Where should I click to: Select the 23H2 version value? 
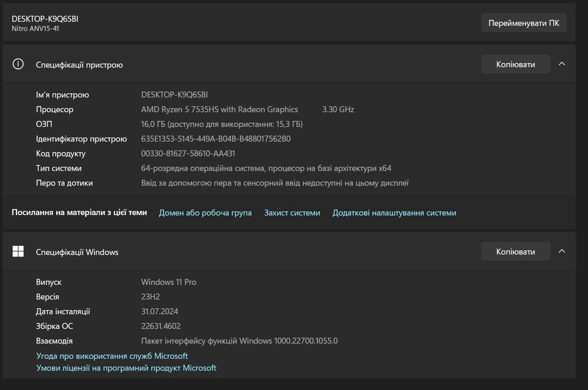(x=150, y=297)
